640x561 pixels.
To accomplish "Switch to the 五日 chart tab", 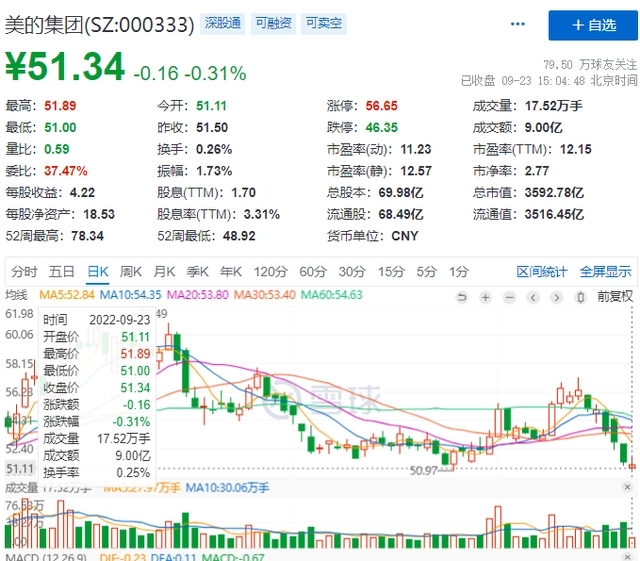I will click(x=62, y=272).
